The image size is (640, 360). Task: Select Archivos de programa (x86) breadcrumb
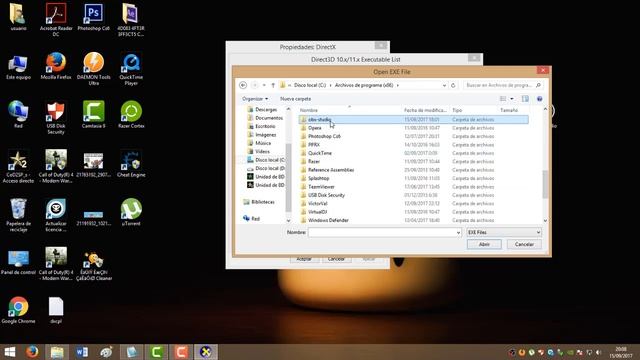364,85
